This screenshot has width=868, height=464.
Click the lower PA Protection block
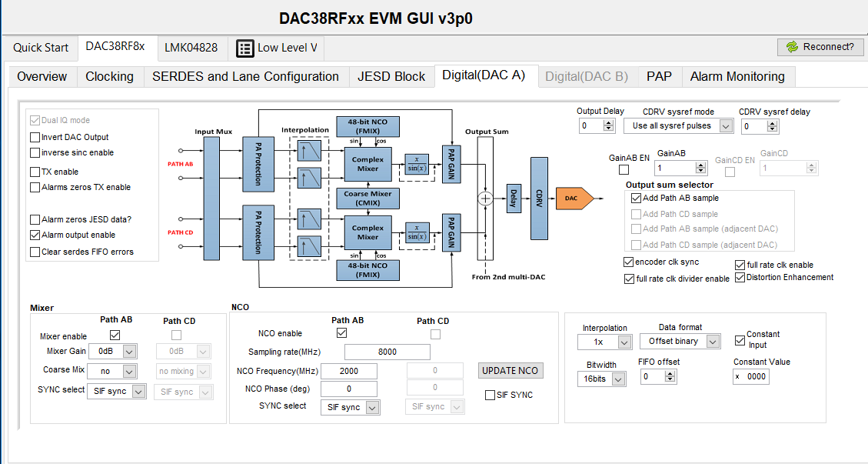pos(258,232)
